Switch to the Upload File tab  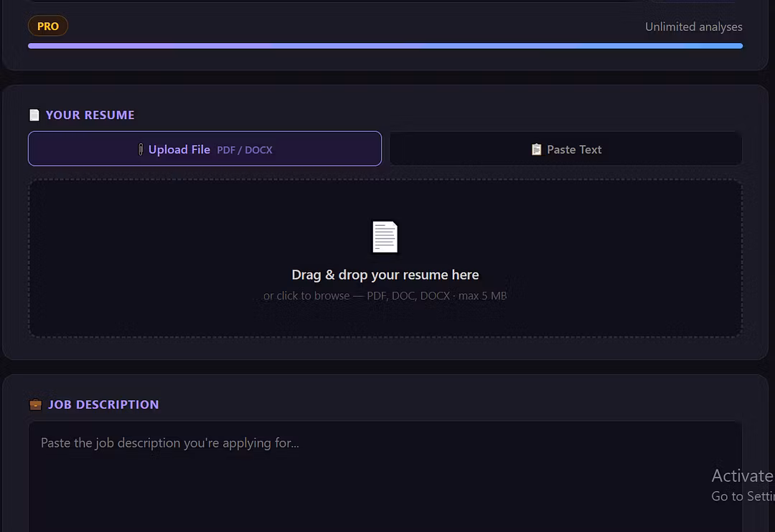pyautogui.click(x=205, y=148)
